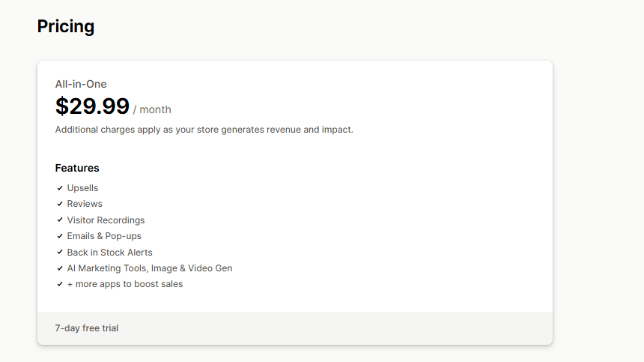Image resolution: width=644 pixels, height=362 pixels.
Task: Click the additional charges notice text
Action: tap(204, 130)
